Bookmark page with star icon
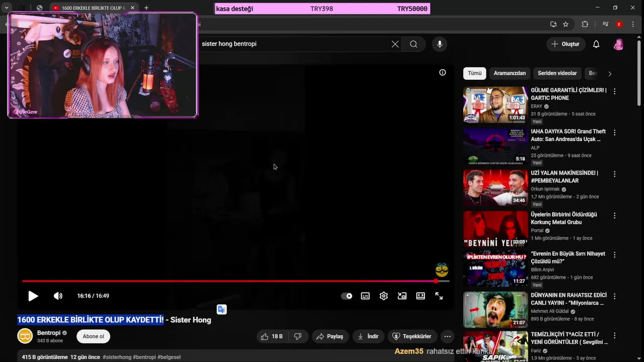This screenshot has height=362, width=644. click(x=566, y=24)
